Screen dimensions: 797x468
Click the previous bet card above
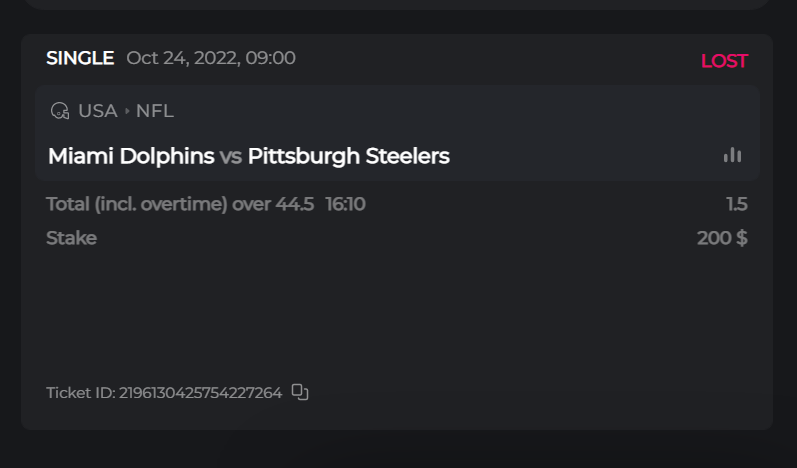(396, 4)
